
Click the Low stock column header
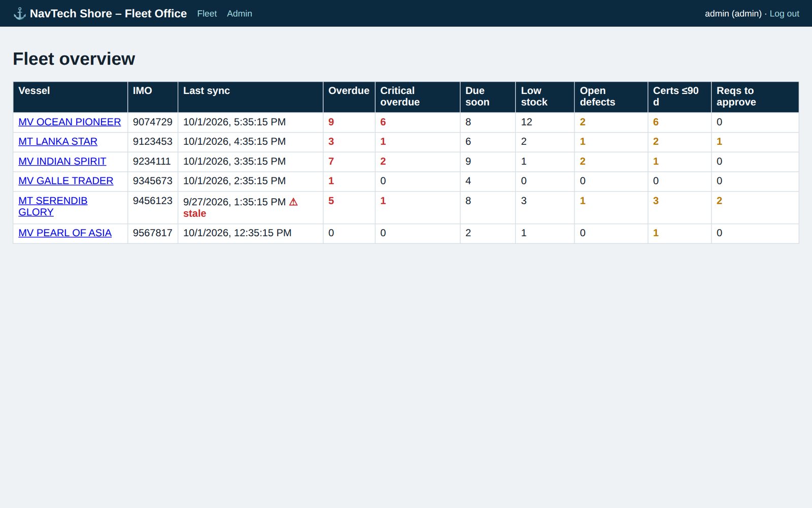tap(545, 97)
